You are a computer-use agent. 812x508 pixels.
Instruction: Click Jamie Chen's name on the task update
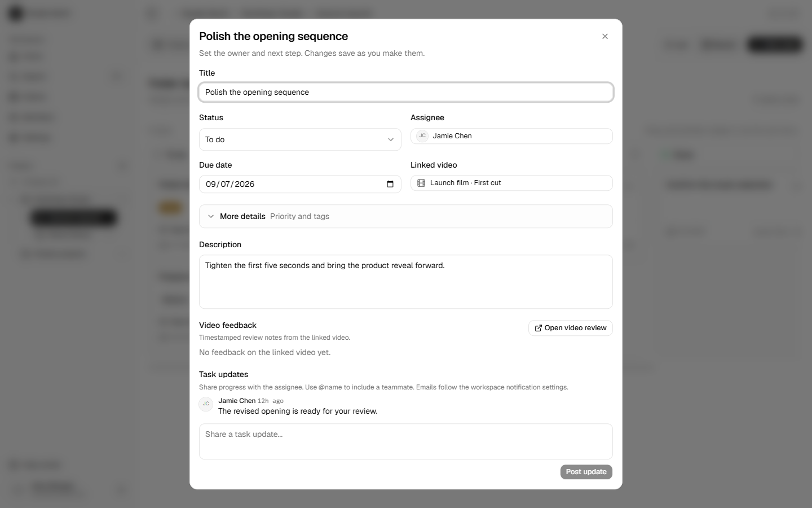(x=237, y=401)
